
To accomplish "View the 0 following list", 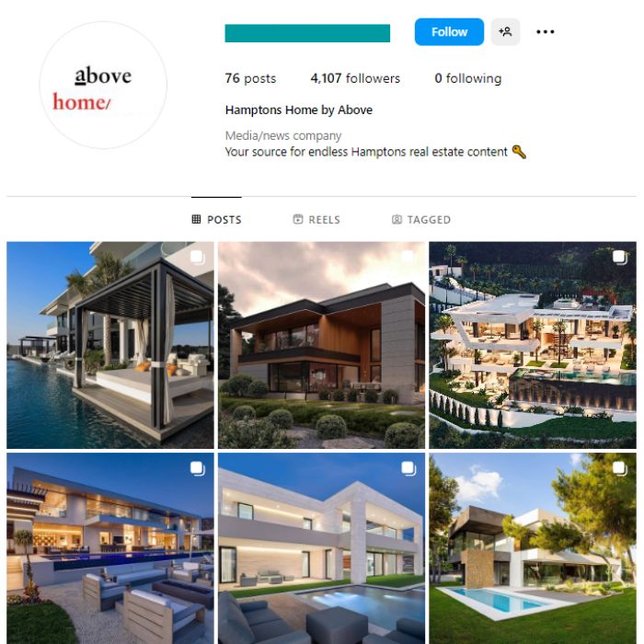I will [467, 78].
